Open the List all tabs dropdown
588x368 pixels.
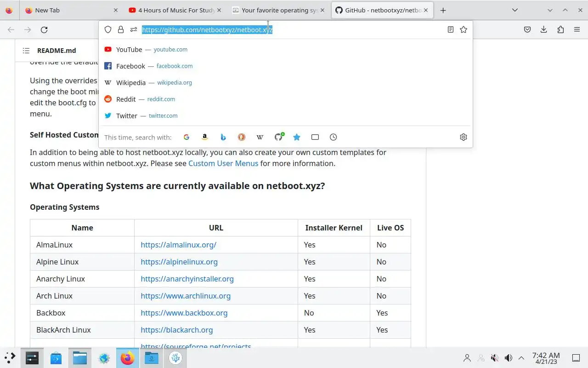click(515, 10)
